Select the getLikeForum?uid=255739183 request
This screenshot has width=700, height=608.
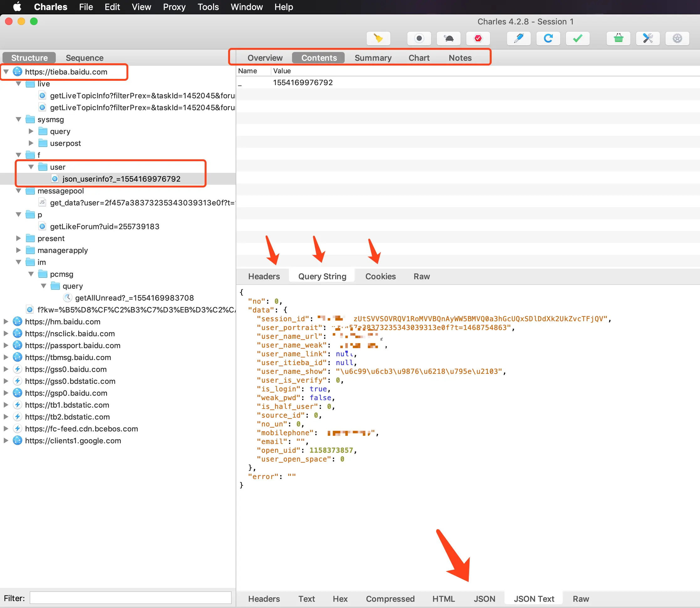[104, 226]
